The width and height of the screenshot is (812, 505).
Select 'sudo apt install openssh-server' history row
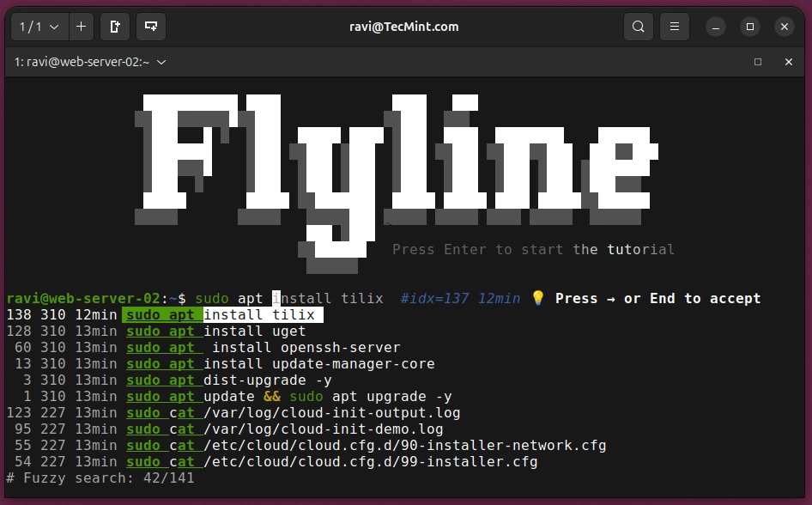[203, 348]
